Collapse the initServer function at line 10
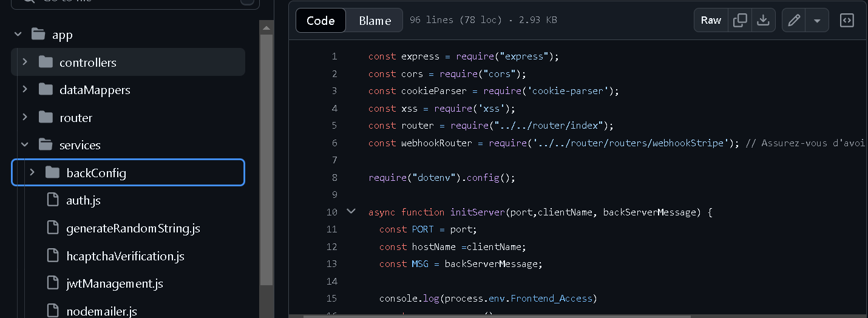Viewport: 868px width, 318px height. pos(351,211)
